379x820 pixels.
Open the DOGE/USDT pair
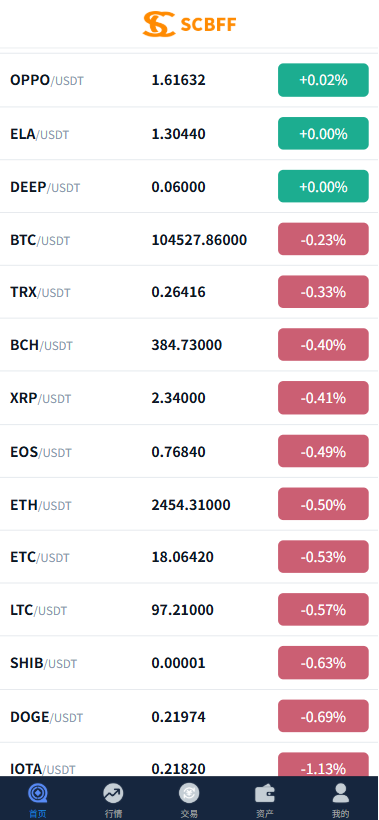[x=189, y=716]
